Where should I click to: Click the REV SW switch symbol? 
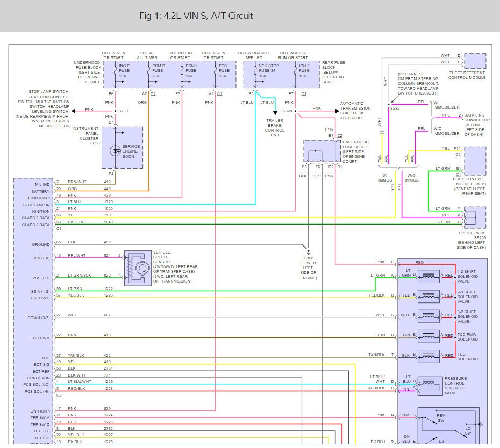(430, 420)
